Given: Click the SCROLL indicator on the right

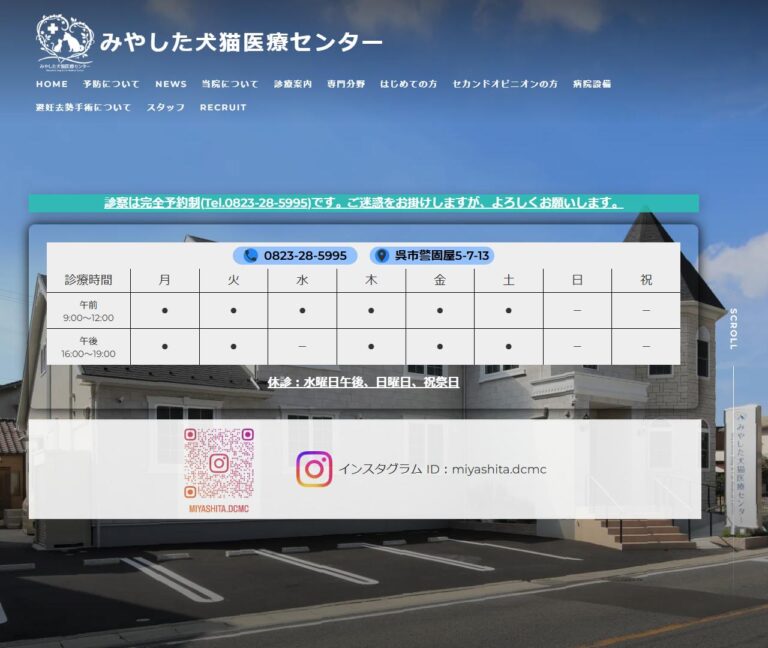Looking at the screenshot, I should tap(733, 329).
